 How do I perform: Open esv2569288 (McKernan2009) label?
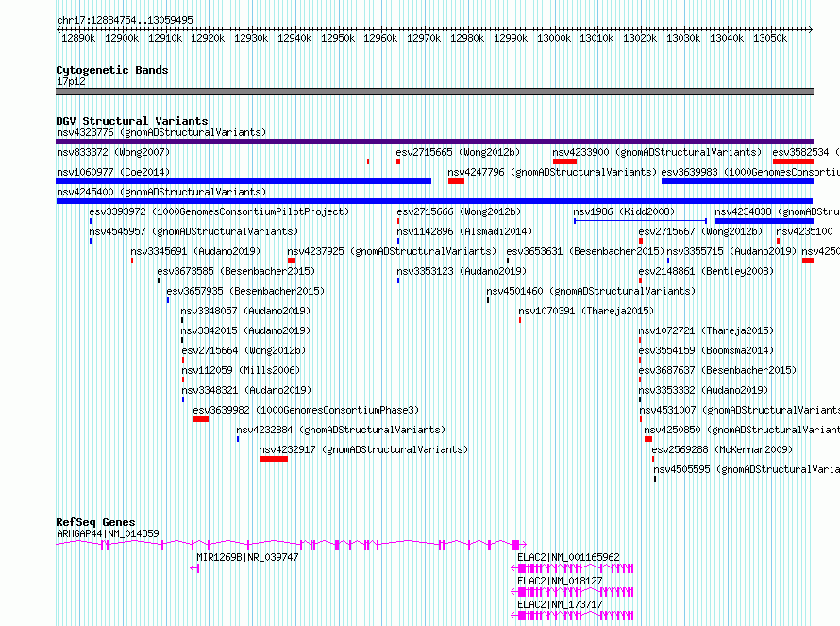click(722, 449)
